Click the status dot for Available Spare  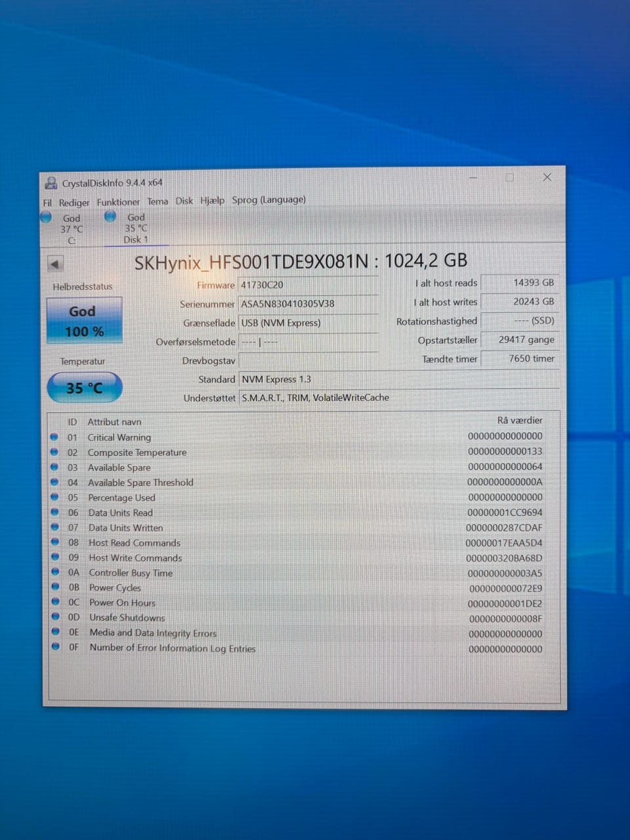[x=54, y=467]
